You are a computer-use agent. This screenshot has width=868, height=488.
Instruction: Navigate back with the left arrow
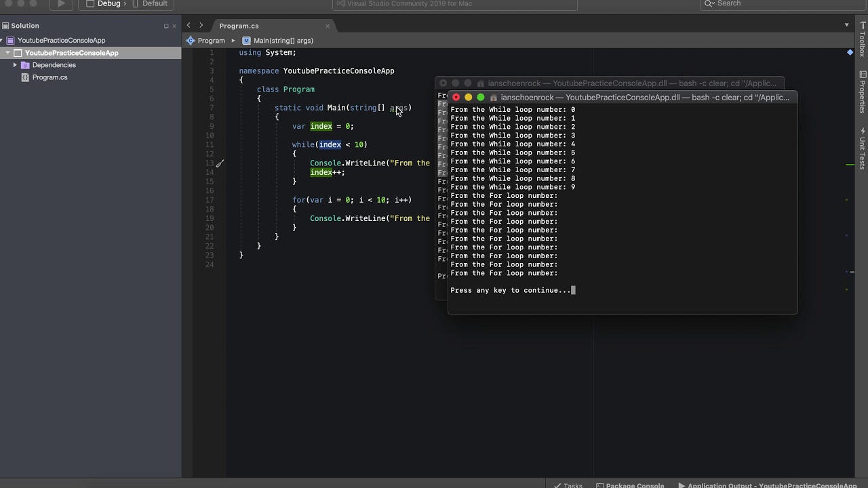click(x=189, y=26)
